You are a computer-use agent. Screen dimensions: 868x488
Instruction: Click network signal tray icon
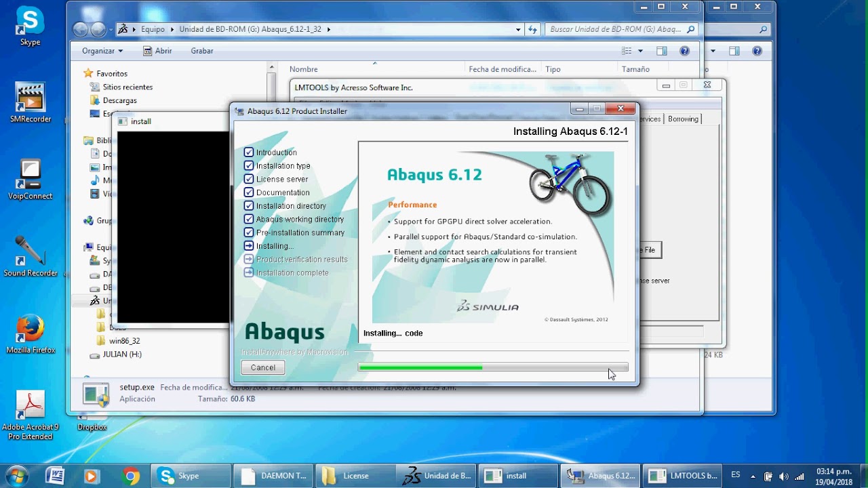(799, 476)
